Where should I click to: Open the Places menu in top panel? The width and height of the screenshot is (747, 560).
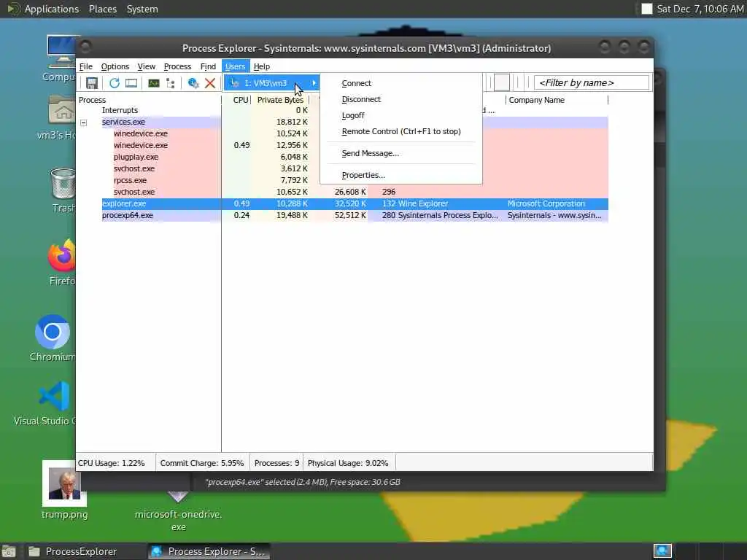point(102,9)
